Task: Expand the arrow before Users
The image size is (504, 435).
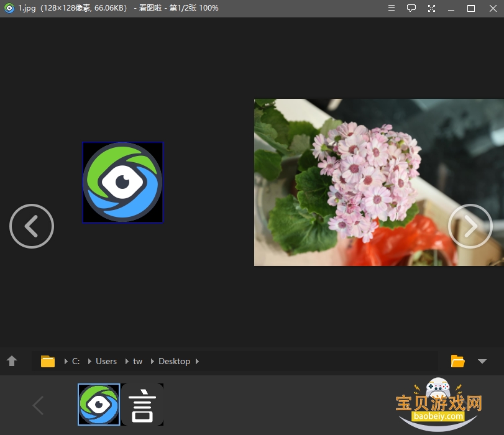Action: (x=89, y=362)
